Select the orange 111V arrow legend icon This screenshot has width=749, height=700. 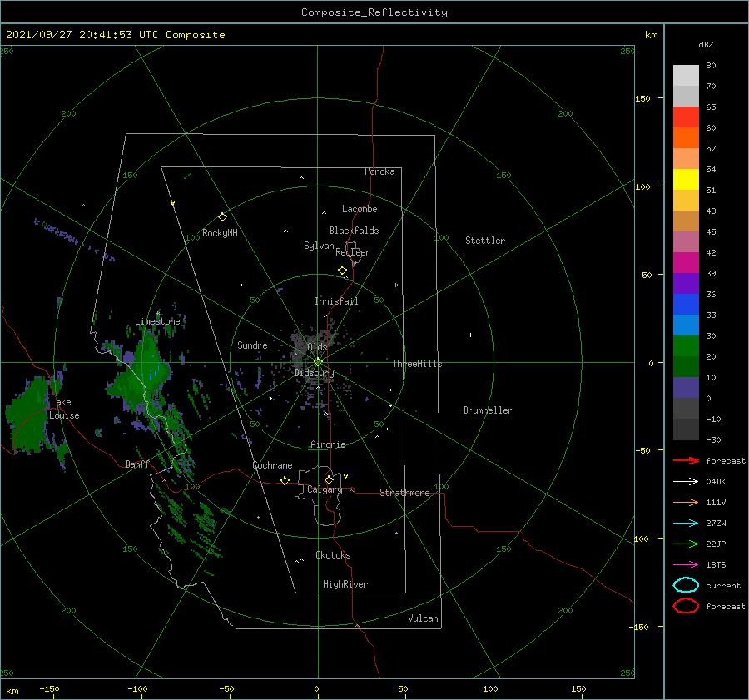pyautogui.click(x=686, y=502)
